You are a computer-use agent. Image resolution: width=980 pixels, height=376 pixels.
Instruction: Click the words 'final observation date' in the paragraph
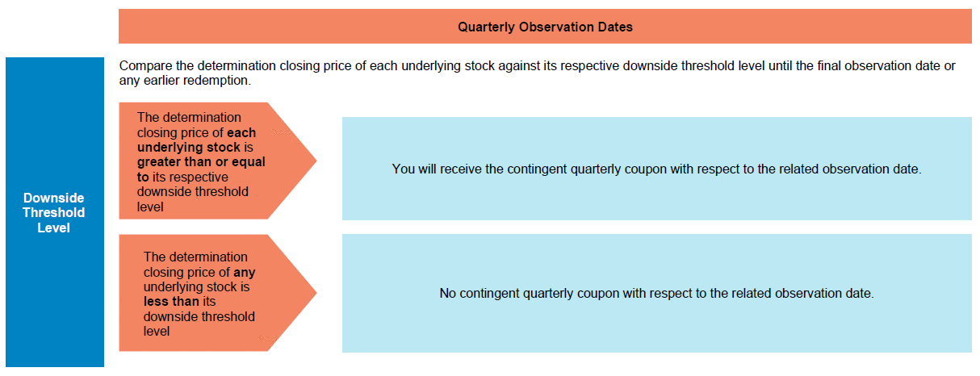coord(877,66)
